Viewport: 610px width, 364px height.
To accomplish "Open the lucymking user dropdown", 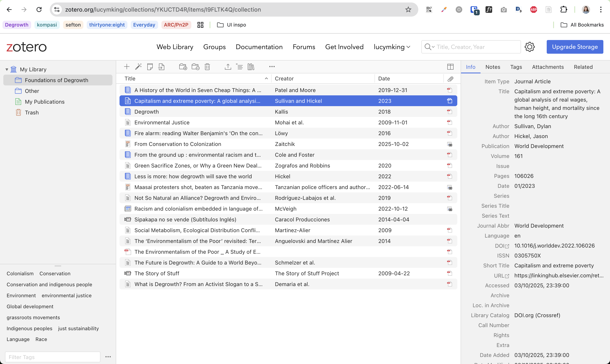I will (x=392, y=47).
